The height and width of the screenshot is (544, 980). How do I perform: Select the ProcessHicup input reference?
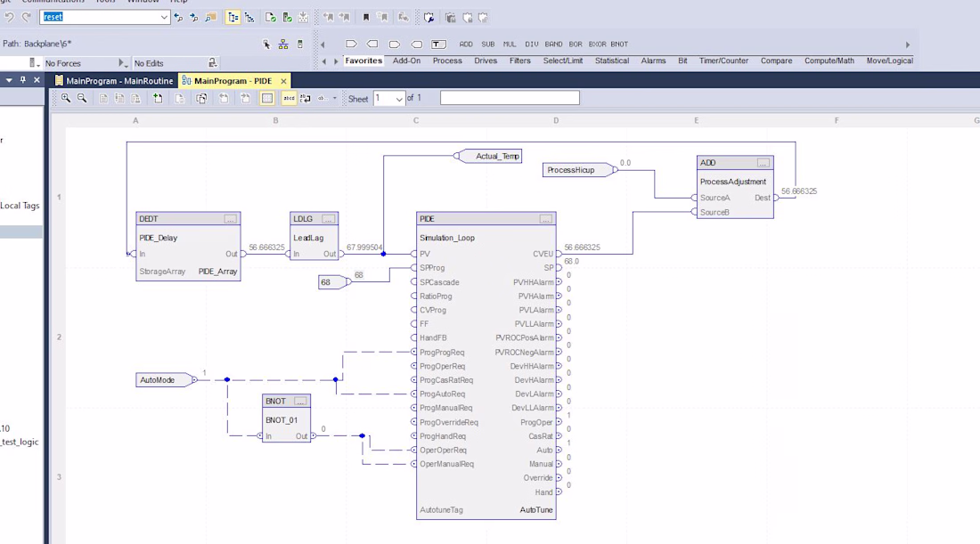[x=578, y=170]
